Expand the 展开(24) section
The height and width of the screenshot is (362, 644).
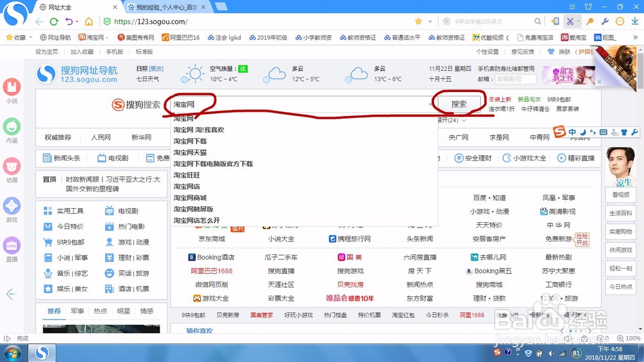[x=451, y=120]
